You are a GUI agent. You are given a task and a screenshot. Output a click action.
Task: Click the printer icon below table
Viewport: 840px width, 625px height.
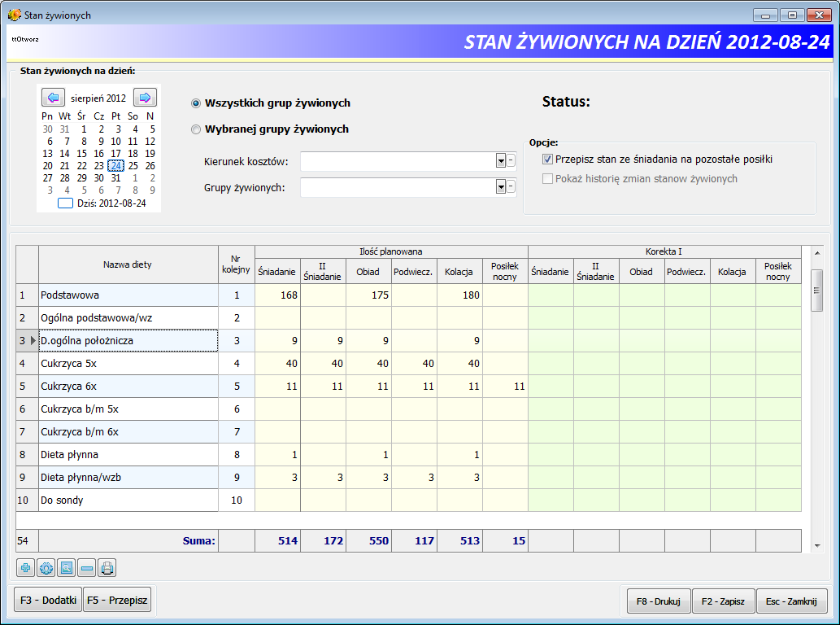point(107,568)
